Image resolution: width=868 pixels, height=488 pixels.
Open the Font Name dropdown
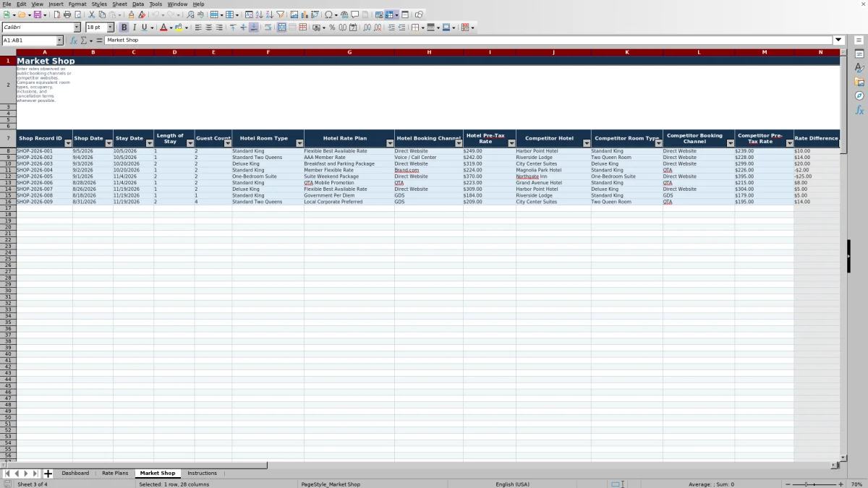pyautogui.click(x=77, y=27)
